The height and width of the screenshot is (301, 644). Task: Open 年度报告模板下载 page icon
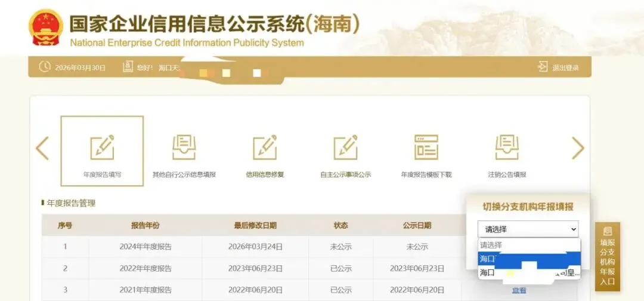pos(426,147)
